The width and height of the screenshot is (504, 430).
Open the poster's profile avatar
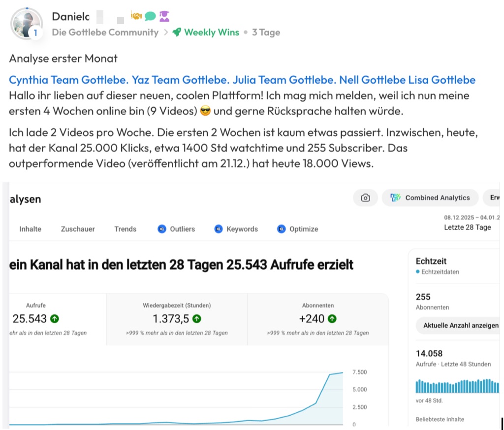tap(27, 24)
